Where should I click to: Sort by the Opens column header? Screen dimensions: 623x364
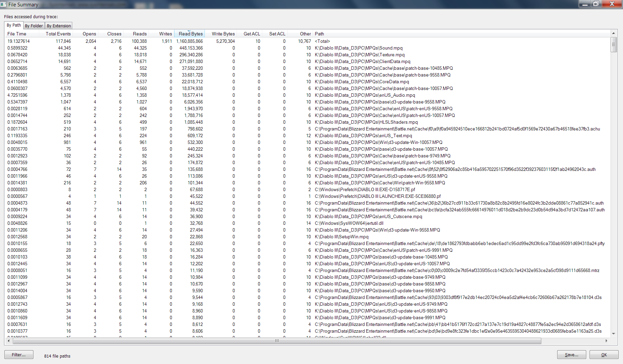point(85,34)
